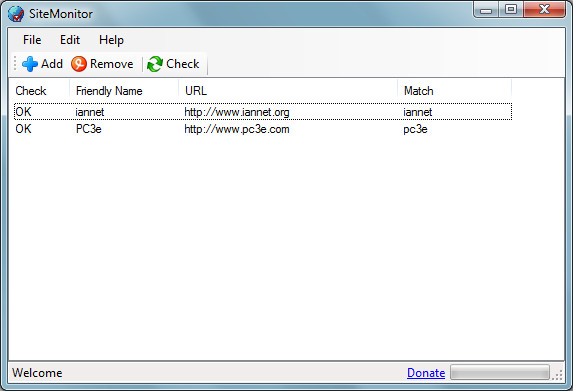The image size is (573, 391).
Task: Select the http://www.pc3e.com URL cell
Action: 237,129
